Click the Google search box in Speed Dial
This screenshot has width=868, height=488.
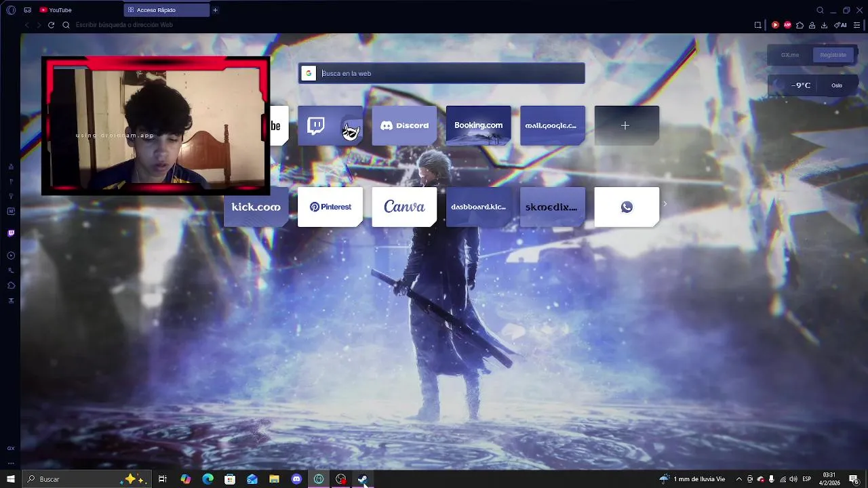pyautogui.click(x=441, y=73)
